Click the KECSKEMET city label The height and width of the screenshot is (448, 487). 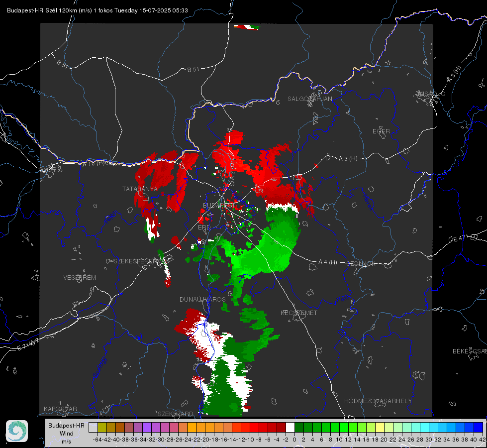[x=299, y=313]
